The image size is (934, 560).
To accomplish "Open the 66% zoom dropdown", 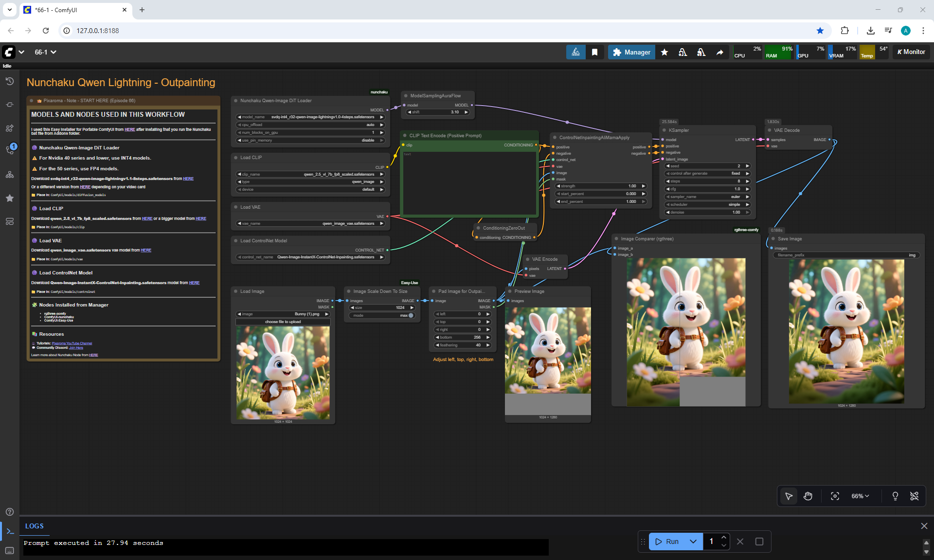I will tap(860, 496).
